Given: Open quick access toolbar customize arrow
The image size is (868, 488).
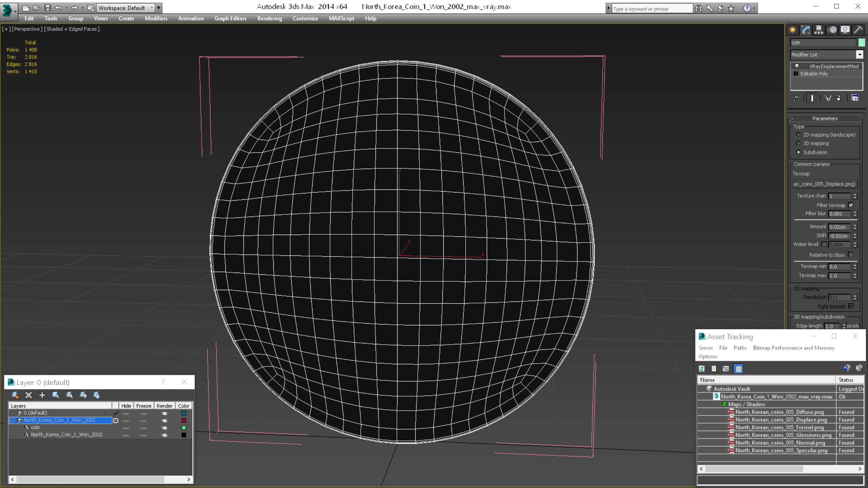Looking at the screenshot, I should 159,8.
